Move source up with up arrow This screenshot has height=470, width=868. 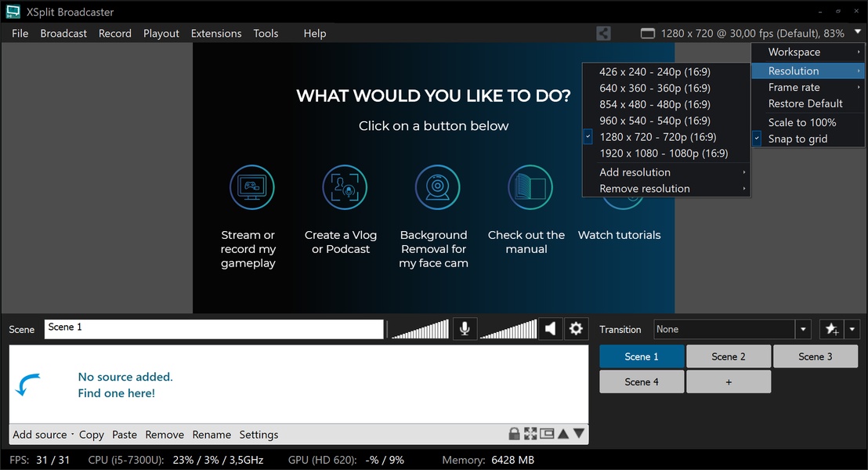pyautogui.click(x=563, y=434)
